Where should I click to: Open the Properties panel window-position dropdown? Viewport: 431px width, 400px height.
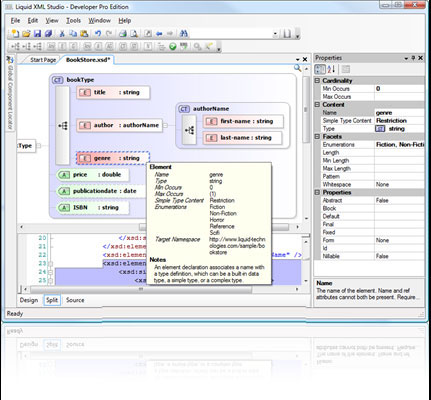pos(406,58)
